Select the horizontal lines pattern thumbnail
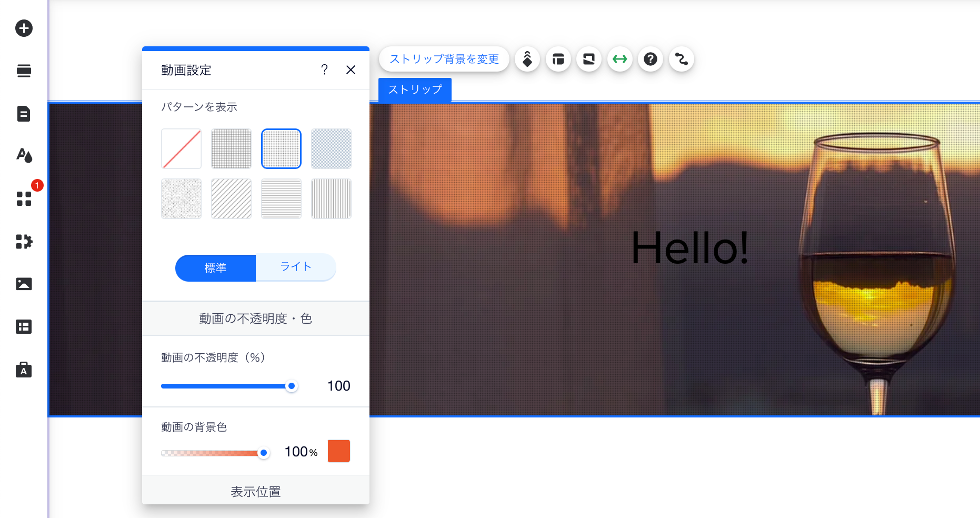The height and width of the screenshot is (518, 980). tap(281, 198)
